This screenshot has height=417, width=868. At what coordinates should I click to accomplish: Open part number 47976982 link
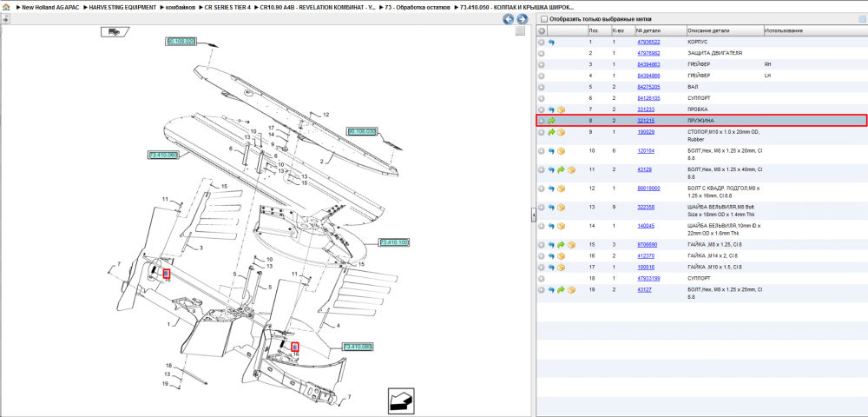point(648,53)
